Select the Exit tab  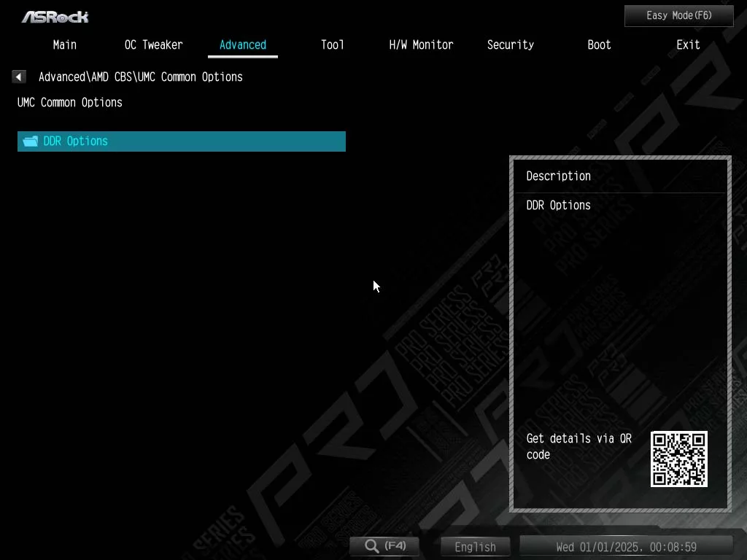click(688, 44)
